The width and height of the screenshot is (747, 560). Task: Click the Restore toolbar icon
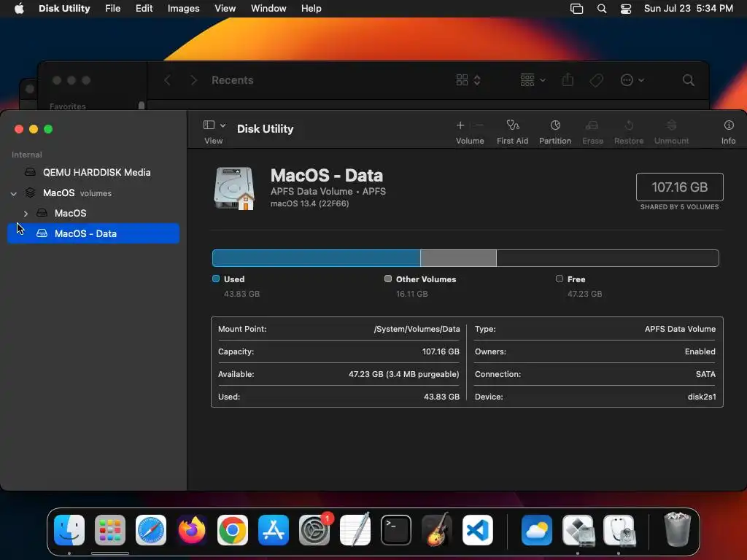[629, 125]
